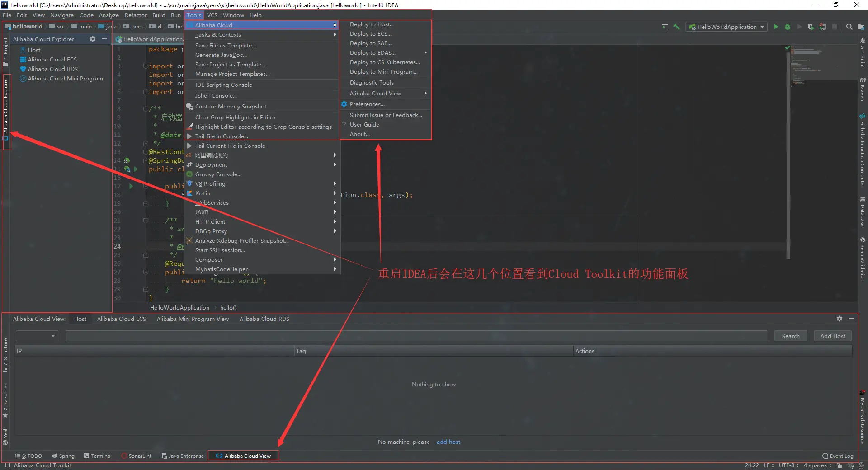The height and width of the screenshot is (470, 868).
Task: Open the Terminal tool window tab
Action: (x=98, y=456)
